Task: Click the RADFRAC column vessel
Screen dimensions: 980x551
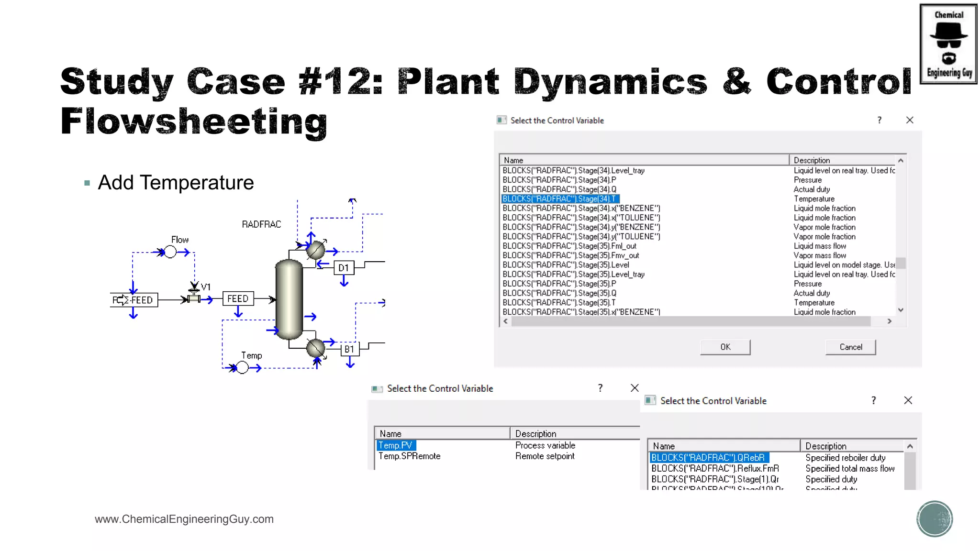Action: pyautogui.click(x=289, y=299)
